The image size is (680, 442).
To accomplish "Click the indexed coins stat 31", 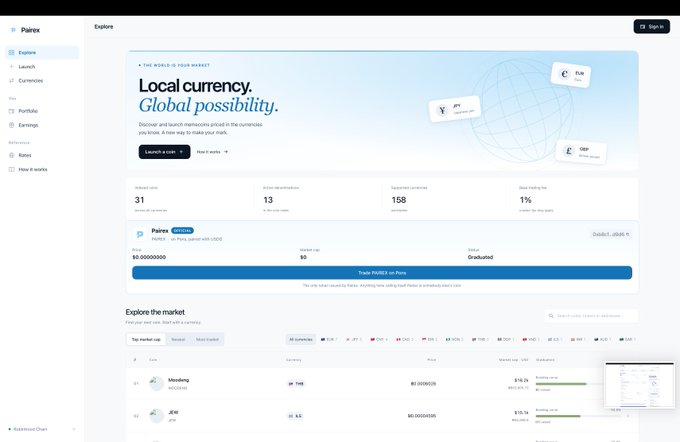I will [x=139, y=200].
